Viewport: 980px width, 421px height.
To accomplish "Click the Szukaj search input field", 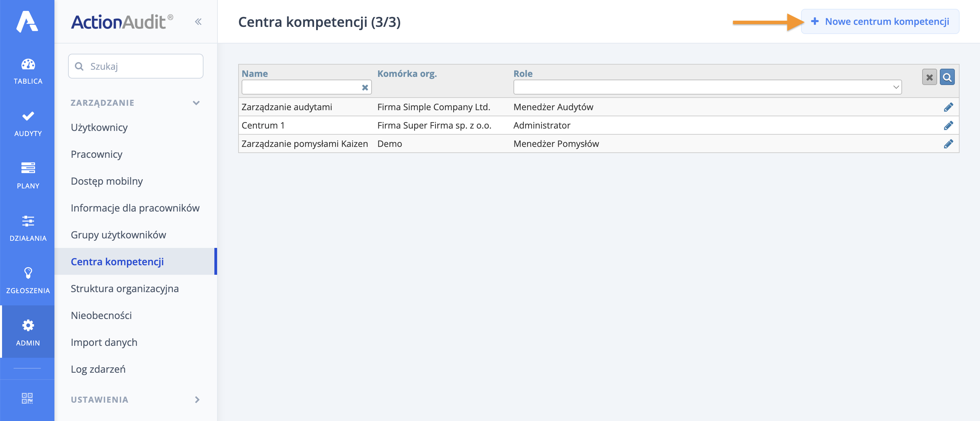I will [x=136, y=67].
